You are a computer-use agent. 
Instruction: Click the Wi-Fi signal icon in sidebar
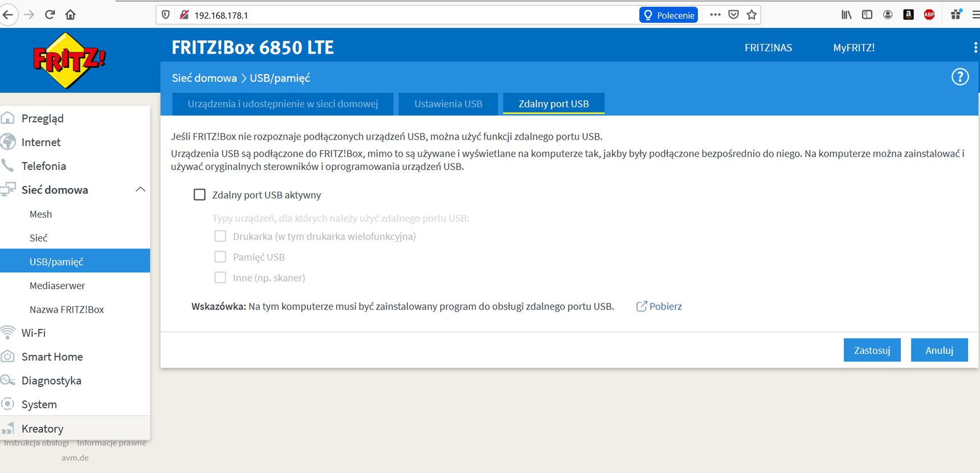click(7, 332)
